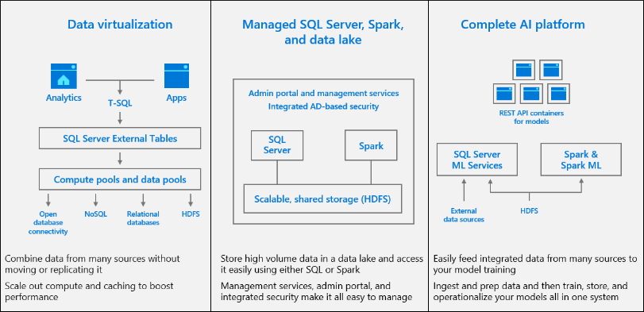Click "Integrated AD-based security" text
This screenshot has height=312, width=644.
pyautogui.click(x=324, y=106)
